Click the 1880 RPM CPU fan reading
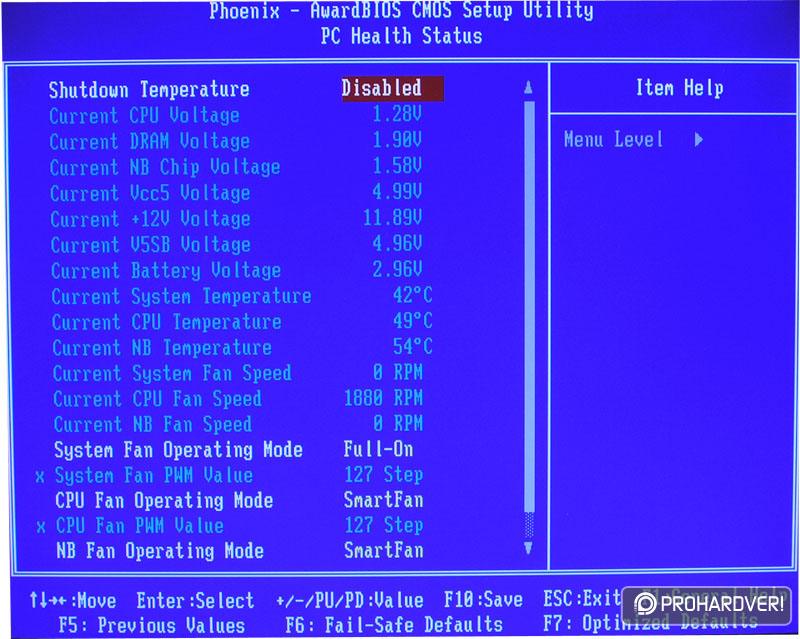The image size is (800, 639). [384, 398]
